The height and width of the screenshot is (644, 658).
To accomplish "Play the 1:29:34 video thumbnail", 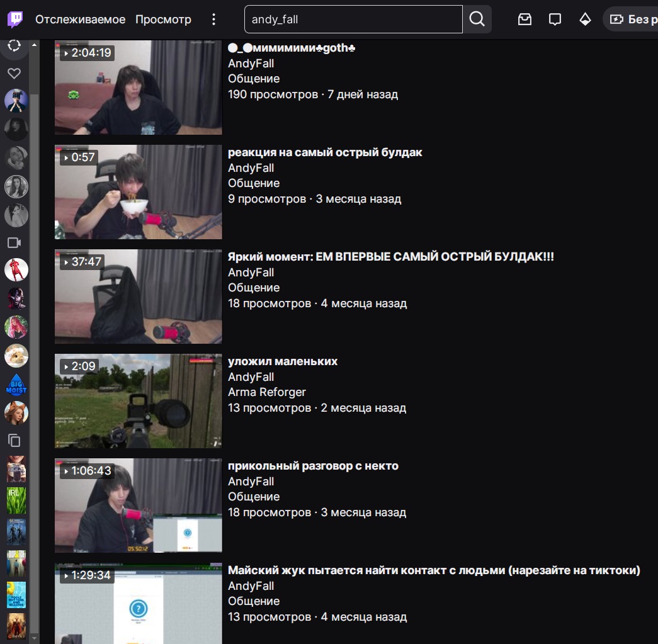I will click(138, 603).
